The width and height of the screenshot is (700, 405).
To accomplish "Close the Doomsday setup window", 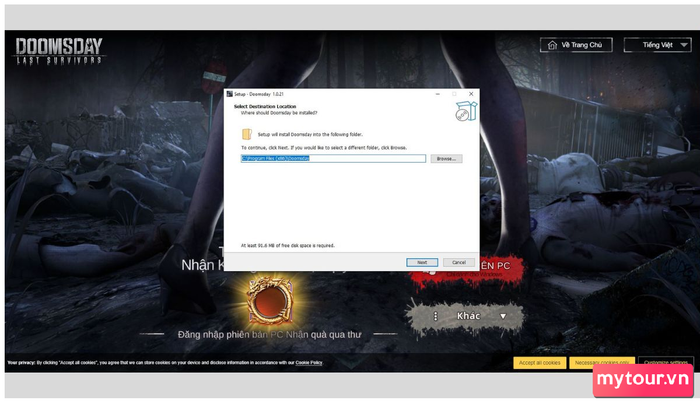I will pos(471,94).
